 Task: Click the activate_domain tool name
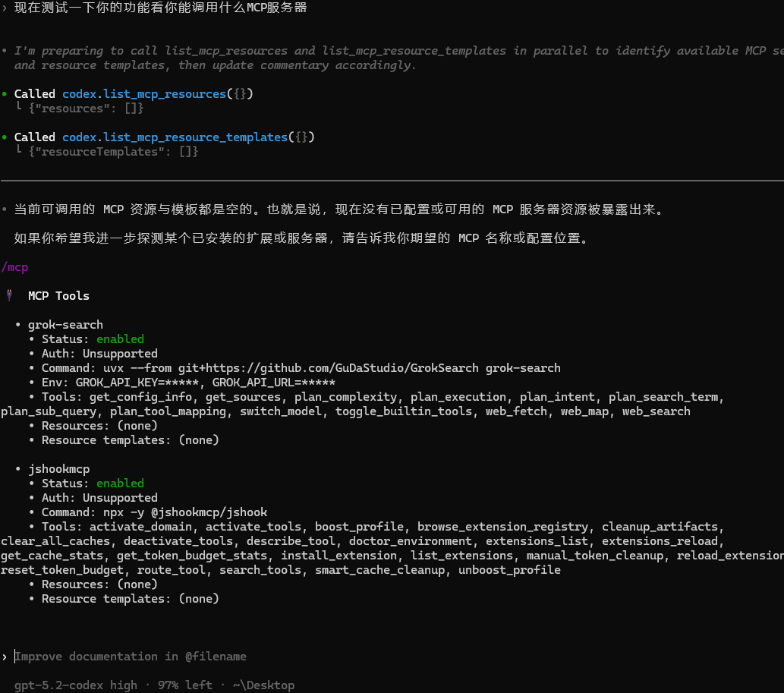pos(140,527)
